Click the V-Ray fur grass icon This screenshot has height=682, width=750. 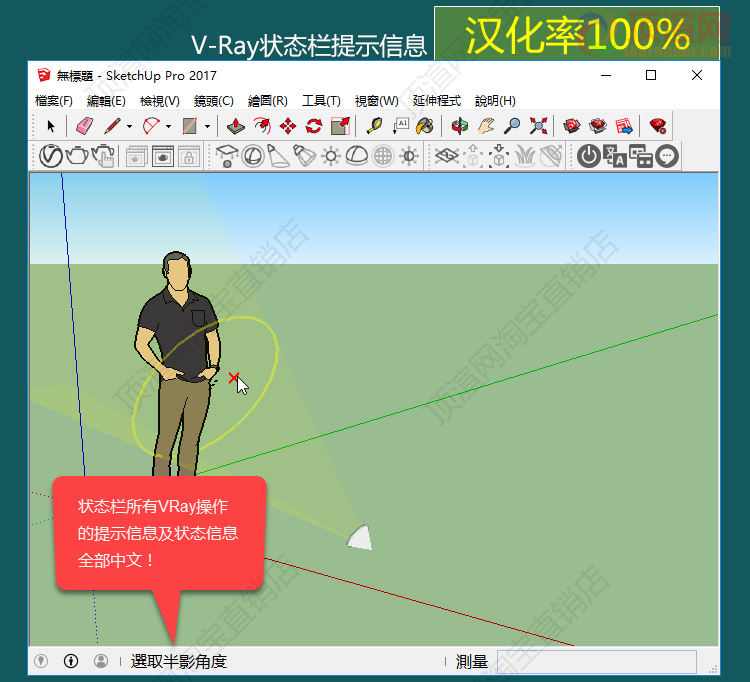coord(525,156)
